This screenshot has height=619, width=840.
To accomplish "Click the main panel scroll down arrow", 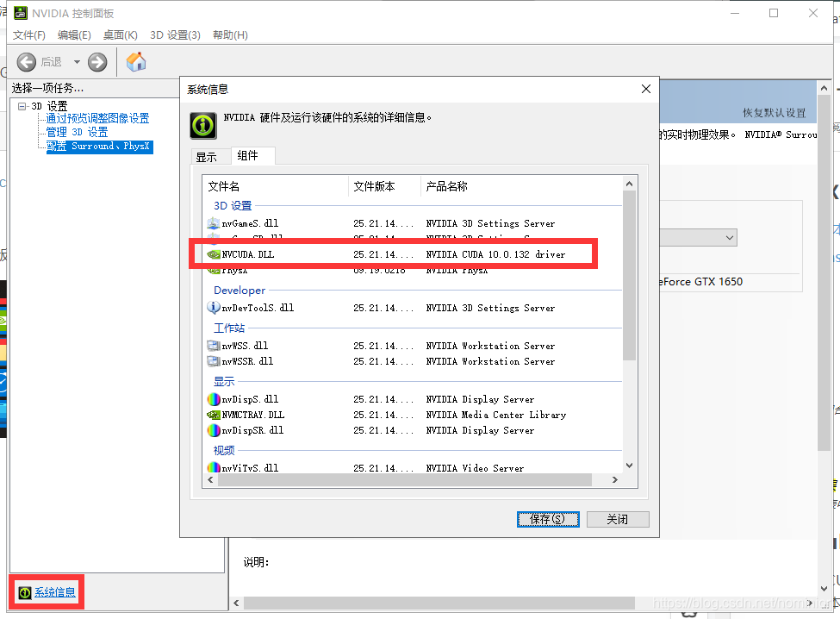I will coord(824,589).
